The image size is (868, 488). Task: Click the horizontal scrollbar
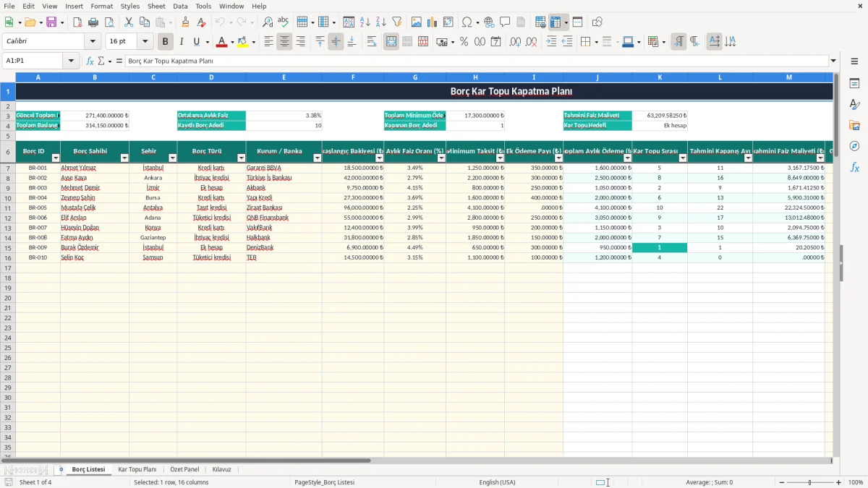[187, 461]
